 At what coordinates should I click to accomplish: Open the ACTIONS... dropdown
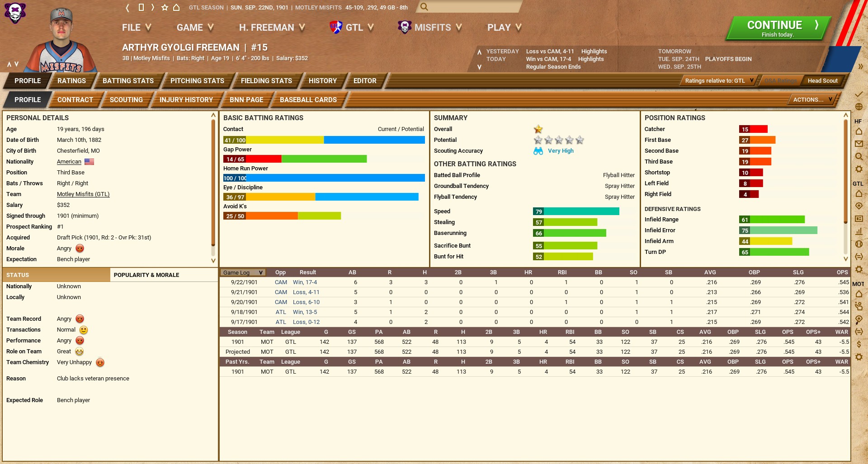[812, 100]
